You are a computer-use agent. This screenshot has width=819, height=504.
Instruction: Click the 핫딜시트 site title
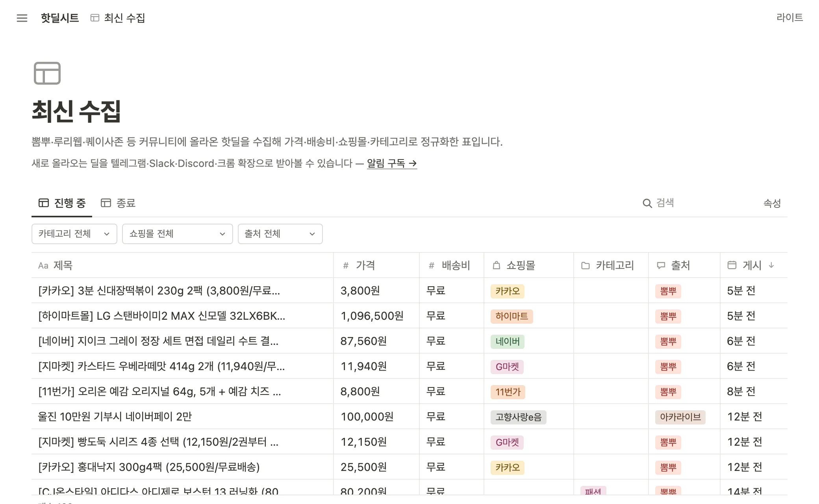[60, 18]
